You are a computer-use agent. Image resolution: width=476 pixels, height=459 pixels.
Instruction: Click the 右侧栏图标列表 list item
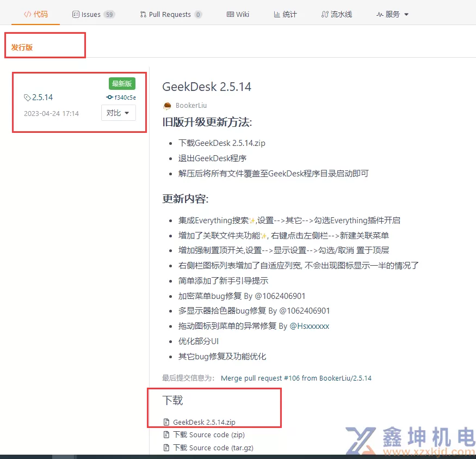pyautogui.click(x=299, y=266)
